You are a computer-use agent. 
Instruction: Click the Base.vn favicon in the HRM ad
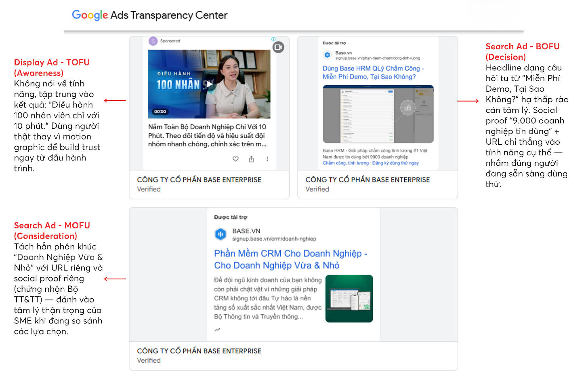(x=327, y=55)
